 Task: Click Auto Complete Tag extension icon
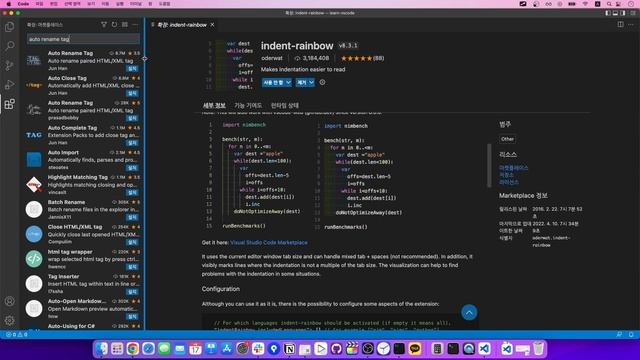(x=34, y=135)
